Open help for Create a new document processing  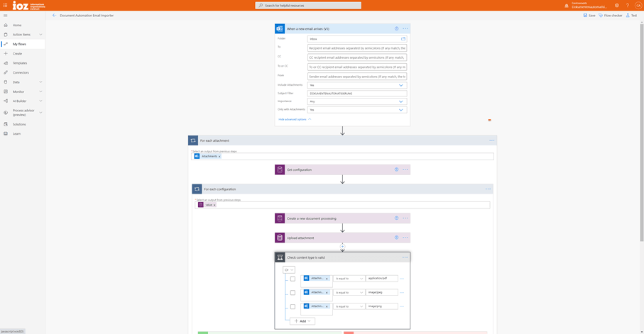click(x=396, y=218)
